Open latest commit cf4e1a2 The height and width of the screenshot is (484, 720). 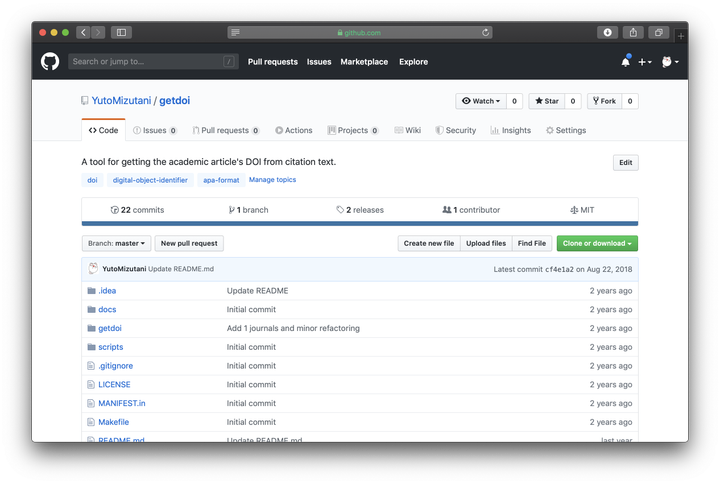coord(559,270)
